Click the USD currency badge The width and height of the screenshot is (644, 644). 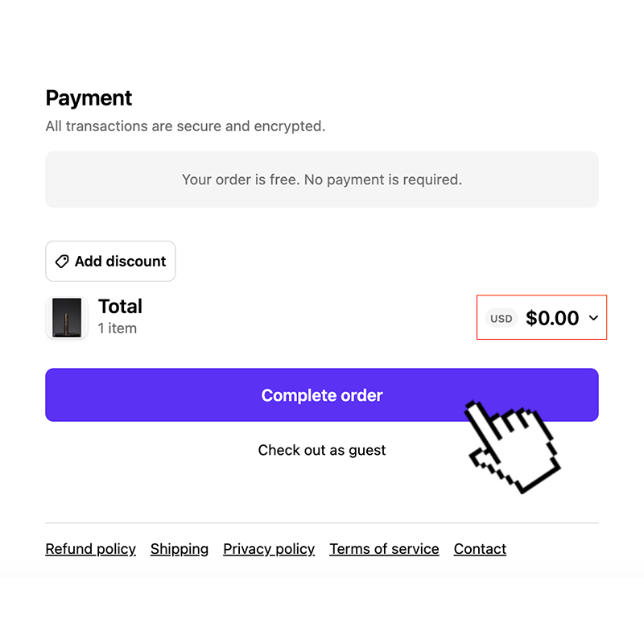pyautogui.click(x=501, y=319)
